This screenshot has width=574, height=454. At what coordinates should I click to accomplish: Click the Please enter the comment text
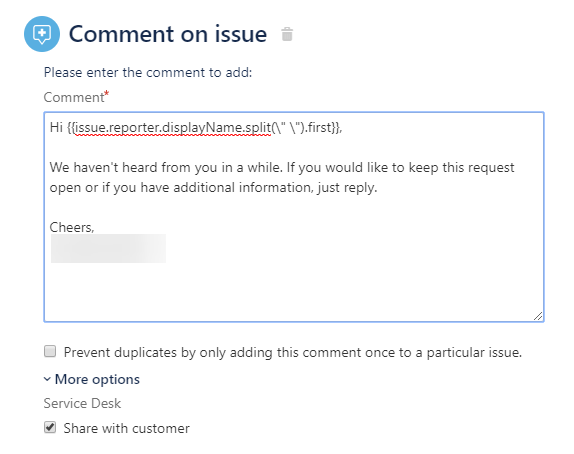[x=148, y=72]
